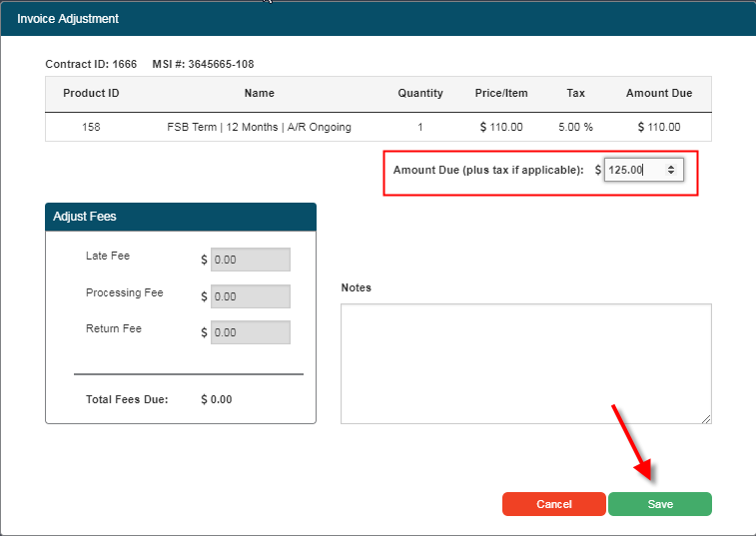756x536 pixels.
Task: Click the Tax column header
Action: click(x=575, y=93)
